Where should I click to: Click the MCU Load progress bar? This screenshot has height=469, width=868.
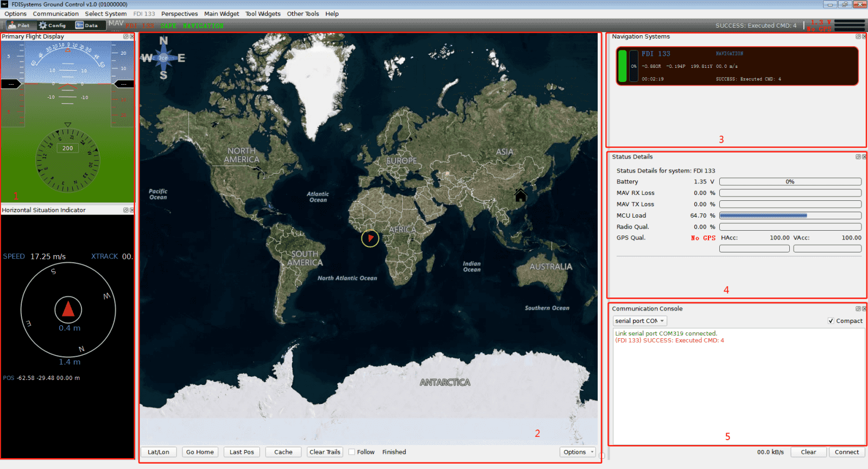[790, 216]
